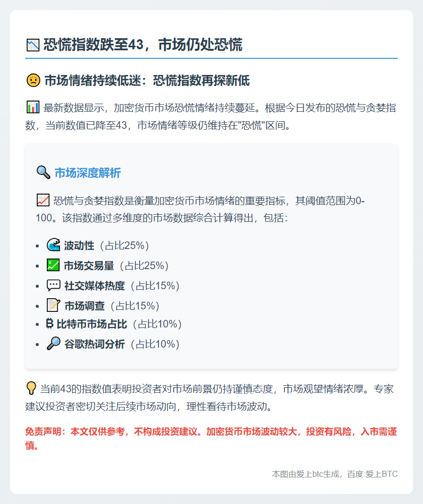
Task: Click the magnifier icon beside 谷歌热词分析
Action: tap(53, 344)
